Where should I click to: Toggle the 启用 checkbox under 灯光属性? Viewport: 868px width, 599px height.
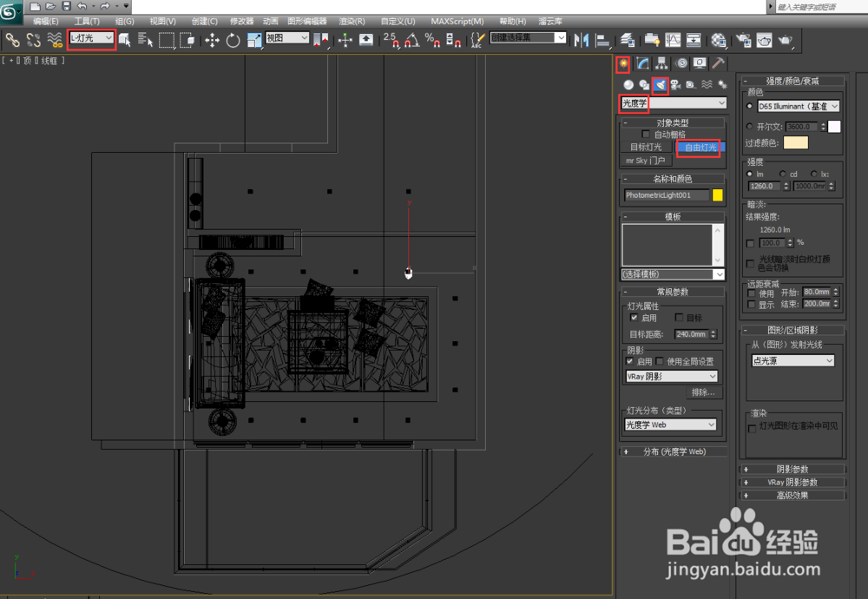(634, 317)
